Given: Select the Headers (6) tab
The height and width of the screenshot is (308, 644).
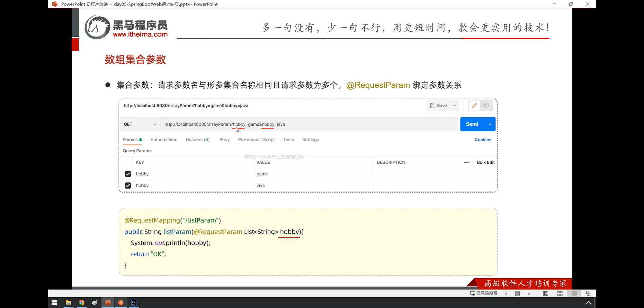Looking at the screenshot, I should tap(197, 139).
